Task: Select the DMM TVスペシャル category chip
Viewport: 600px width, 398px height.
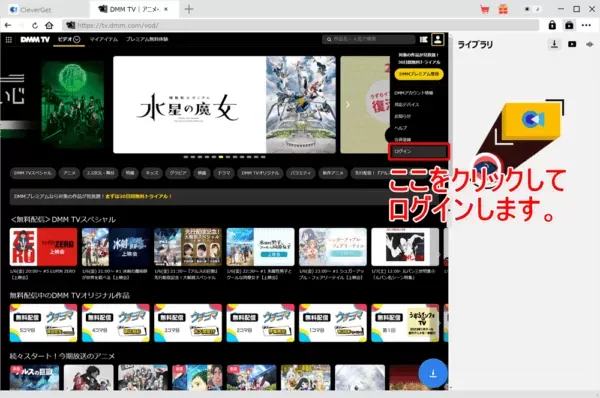Action: [x=33, y=173]
